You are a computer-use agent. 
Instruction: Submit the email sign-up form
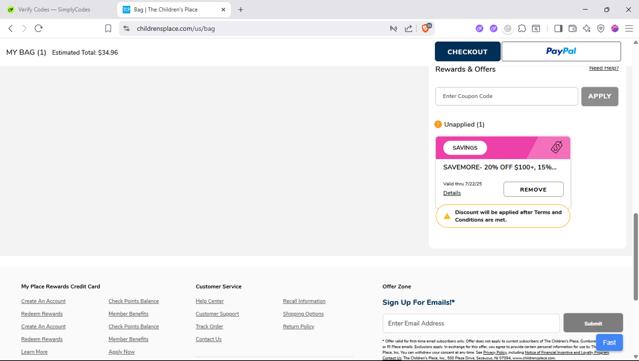(x=593, y=323)
